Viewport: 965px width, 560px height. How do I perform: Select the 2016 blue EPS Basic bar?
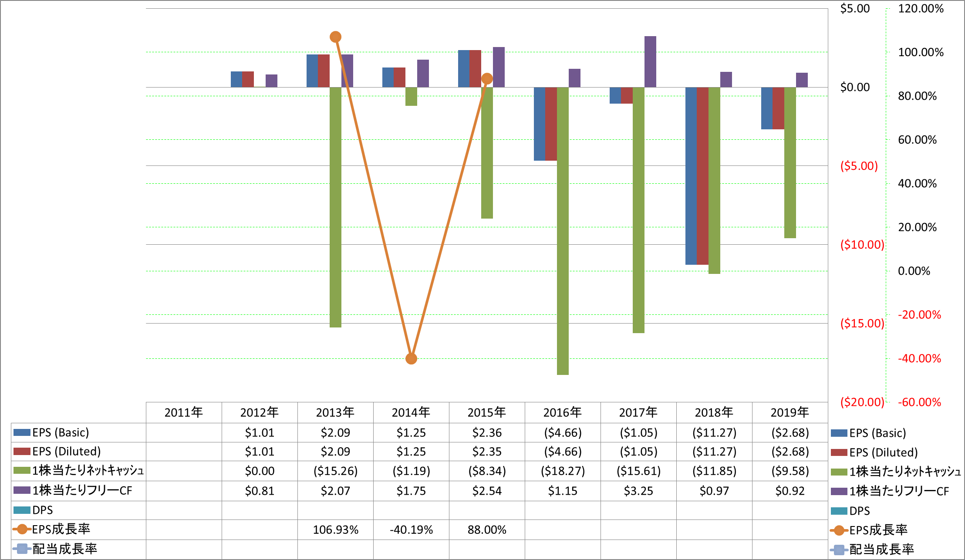coord(539,124)
